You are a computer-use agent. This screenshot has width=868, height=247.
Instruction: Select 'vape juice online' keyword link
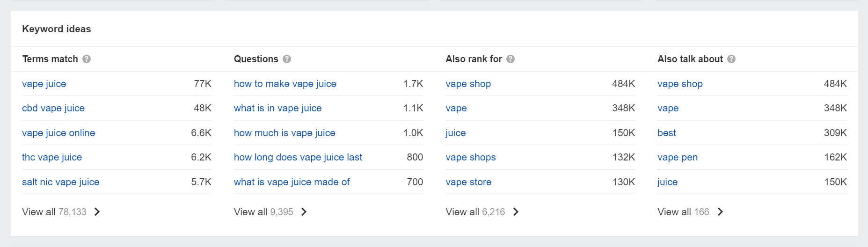click(x=58, y=133)
